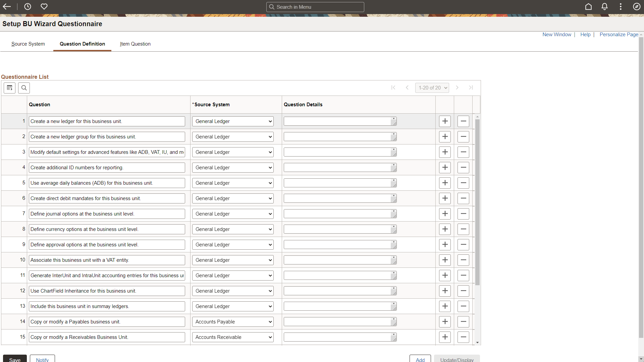Screen dimensions: 644x362
Task: Go to the Home icon
Action: (x=588, y=7)
